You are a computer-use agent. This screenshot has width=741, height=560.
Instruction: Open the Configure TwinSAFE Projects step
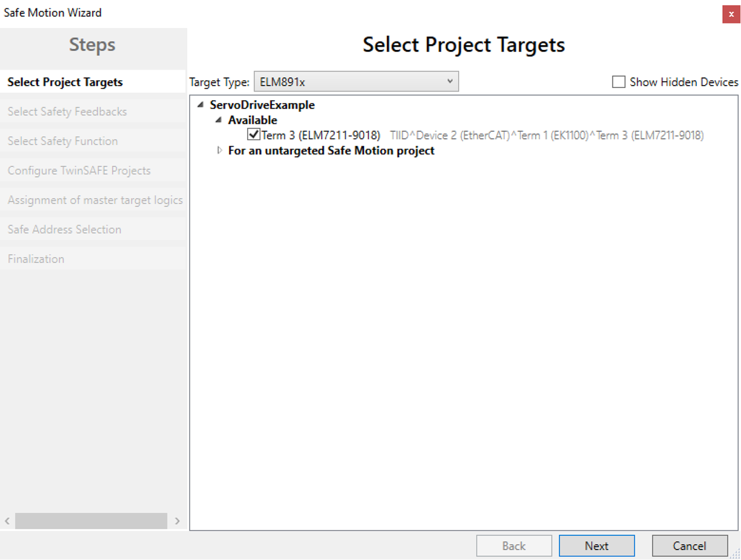point(93,170)
